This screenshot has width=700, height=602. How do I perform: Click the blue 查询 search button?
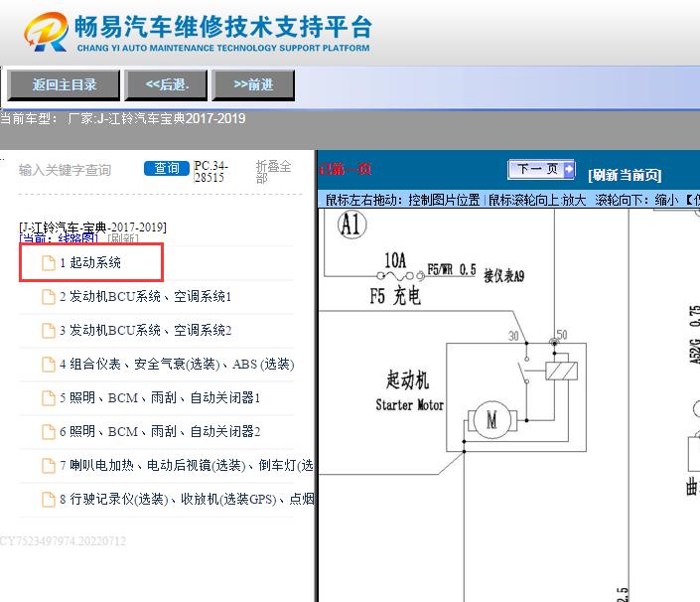point(167,168)
